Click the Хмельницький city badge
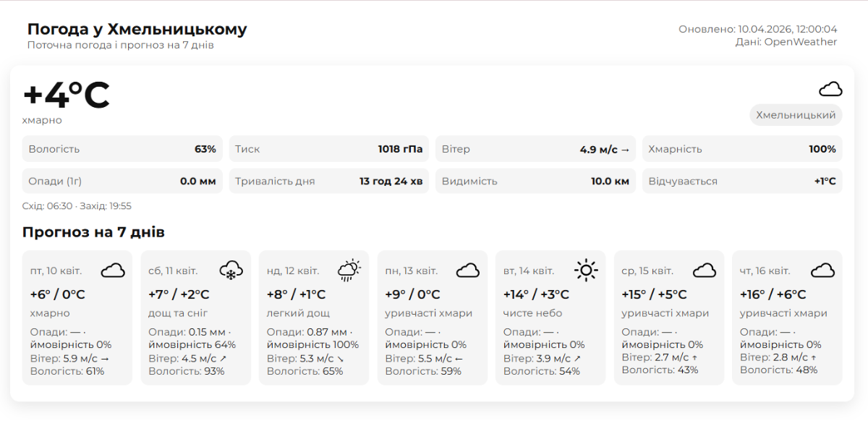Image resolution: width=868 pixels, height=434 pixels. (x=796, y=115)
